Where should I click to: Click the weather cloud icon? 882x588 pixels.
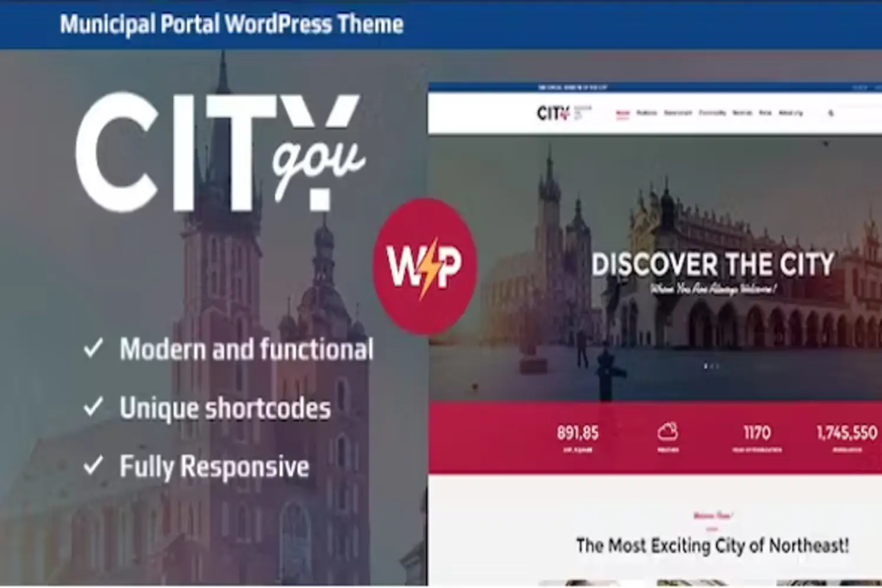pos(667,432)
